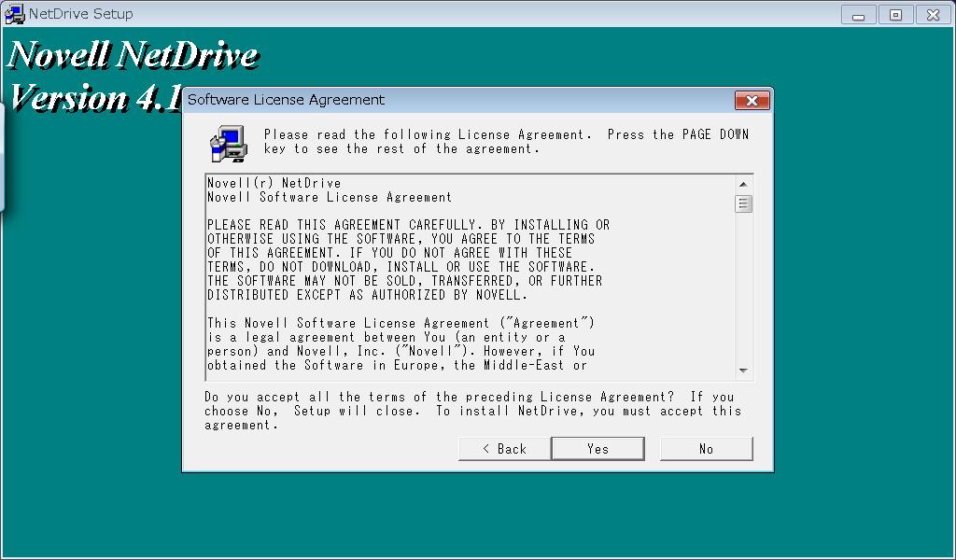
Task: Click the Software License Agreement dialog title
Action: click(x=286, y=100)
